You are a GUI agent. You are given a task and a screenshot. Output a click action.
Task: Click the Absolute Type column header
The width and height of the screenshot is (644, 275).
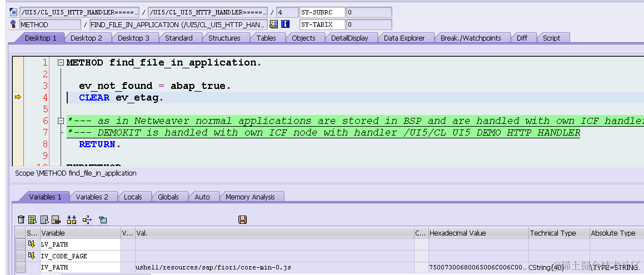tap(616, 233)
